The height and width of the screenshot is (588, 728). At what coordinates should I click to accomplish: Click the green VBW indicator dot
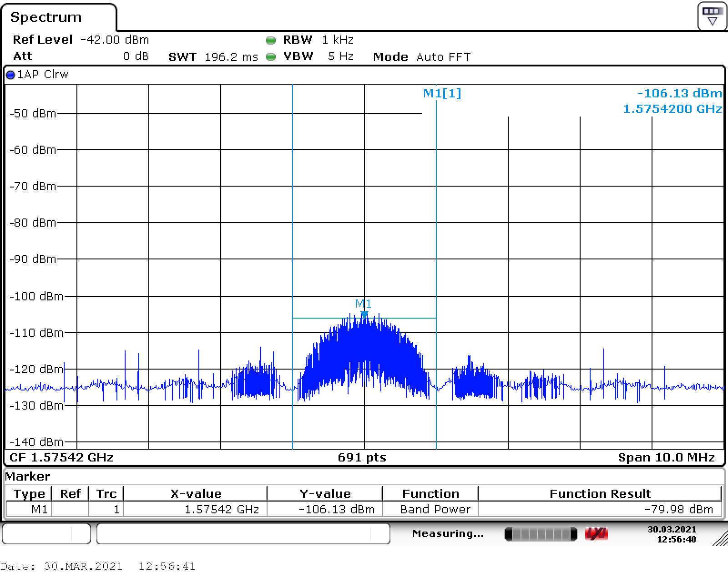point(271,57)
